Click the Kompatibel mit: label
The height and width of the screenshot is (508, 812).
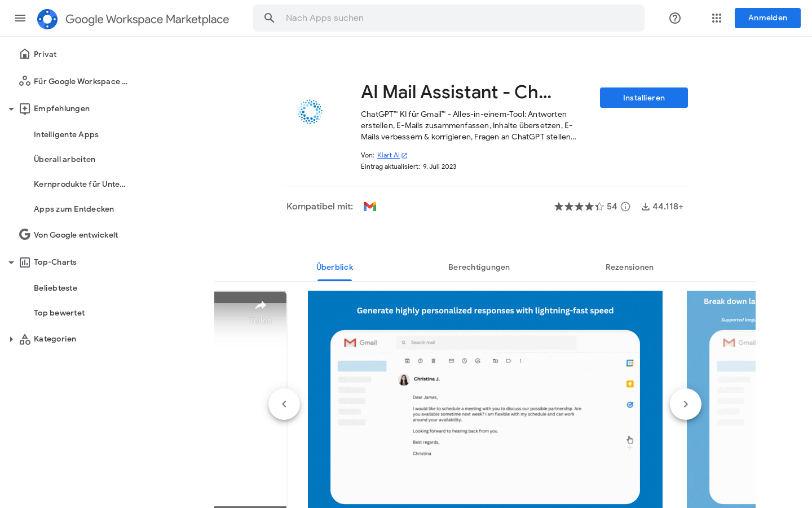(320, 207)
